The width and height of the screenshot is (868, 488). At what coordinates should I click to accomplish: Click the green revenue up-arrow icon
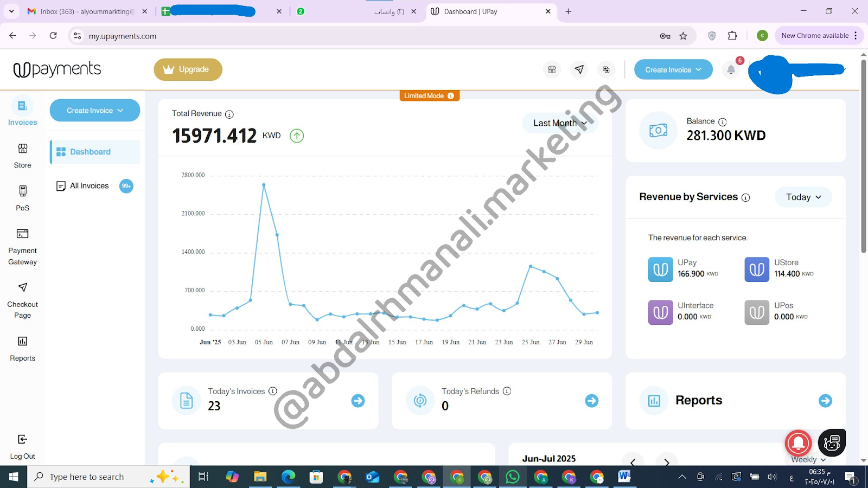[297, 136]
